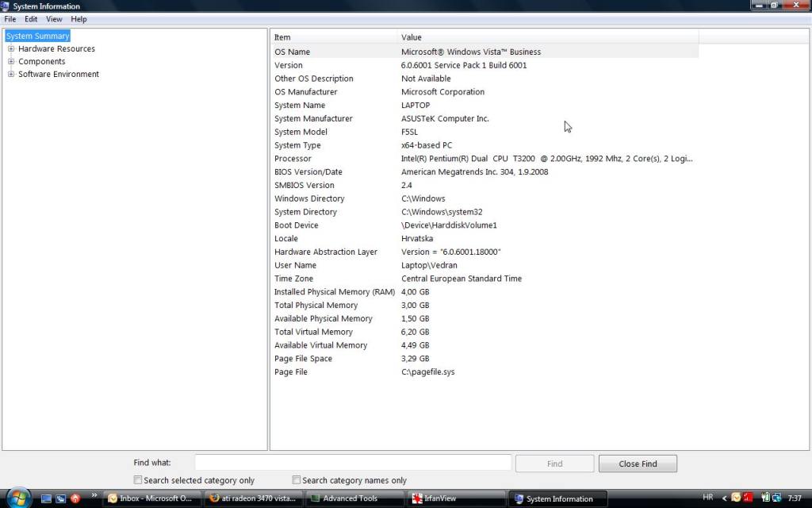812x508 pixels.
Task: Open IrfanView from the taskbar
Action: point(456,498)
